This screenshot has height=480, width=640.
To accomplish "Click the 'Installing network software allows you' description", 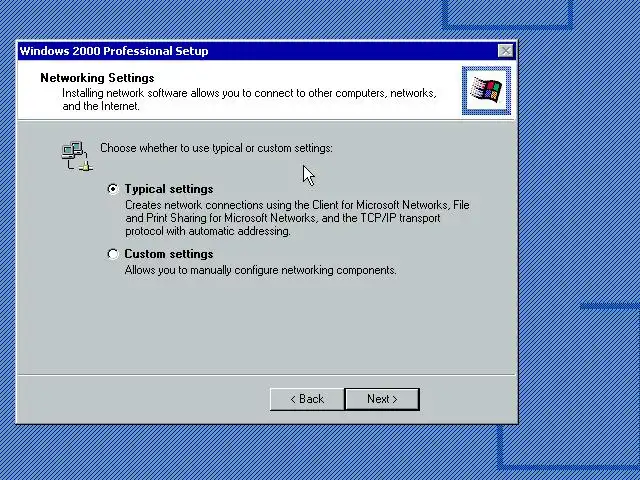I will [249, 99].
